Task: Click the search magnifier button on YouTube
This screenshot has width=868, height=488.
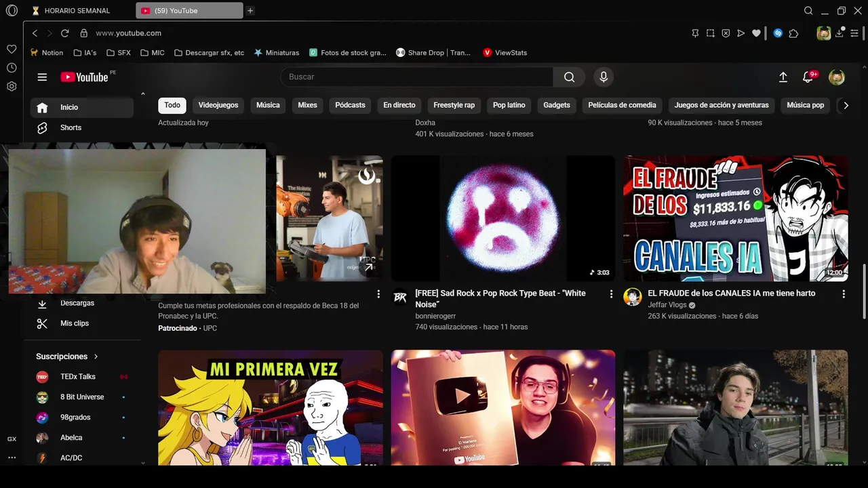Action: pos(570,77)
